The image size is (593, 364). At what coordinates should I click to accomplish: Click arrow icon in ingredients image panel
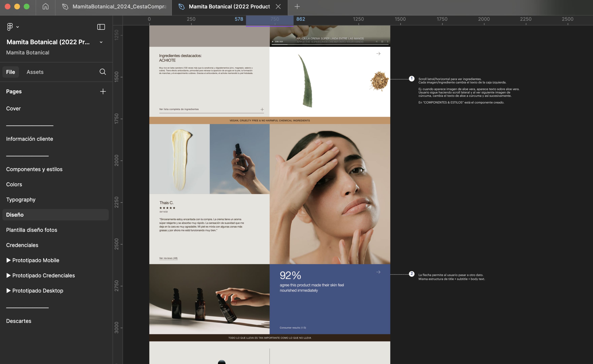pyautogui.click(x=378, y=54)
